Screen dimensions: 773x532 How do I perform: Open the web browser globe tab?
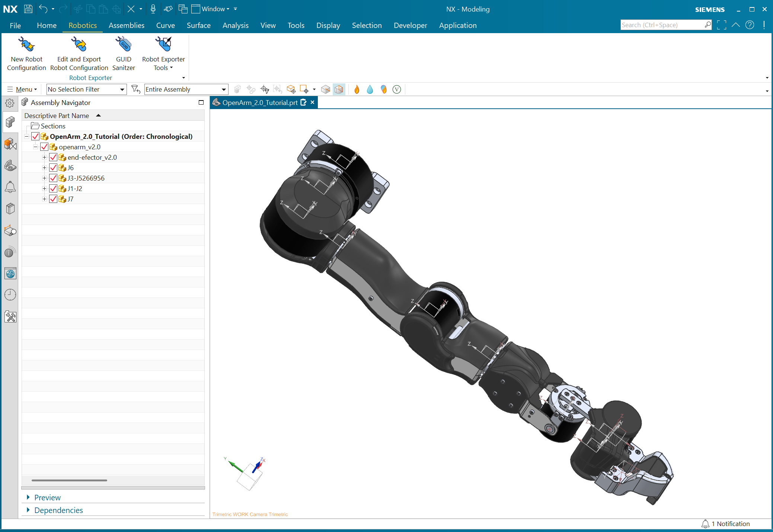tap(10, 274)
